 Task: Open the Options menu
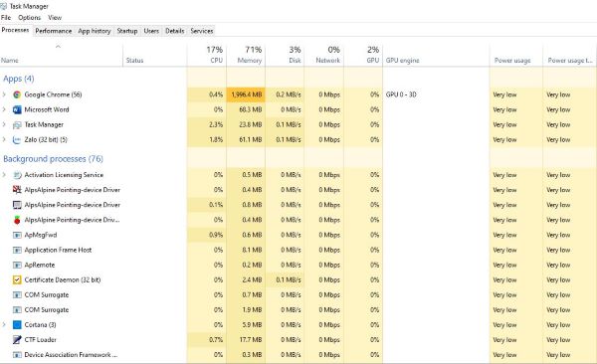pyautogui.click(x=29, y=18)
